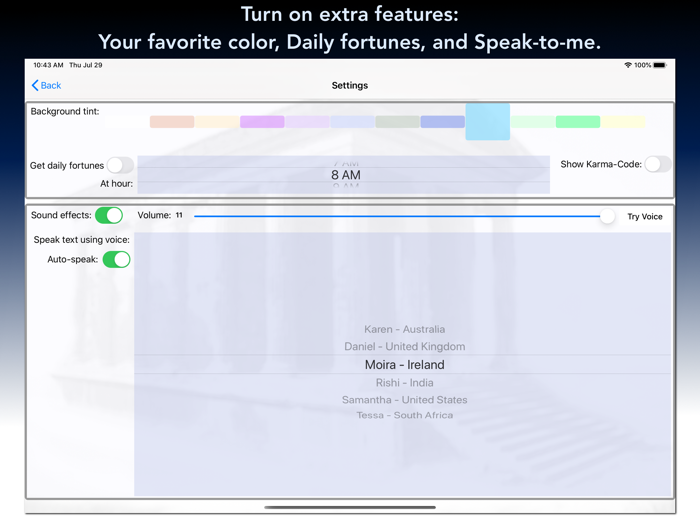Click the Settings title
The width and height of the screenshot is (700, 525).
[350, 85]
